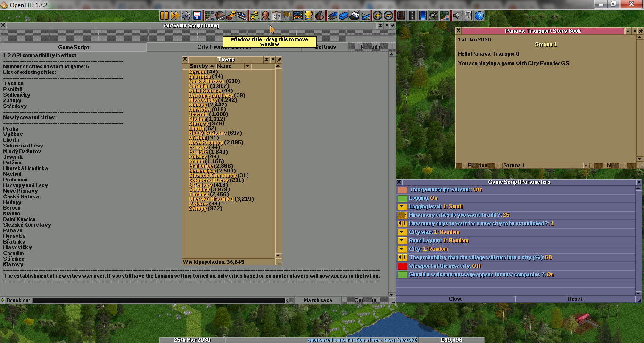Open the ship list icon
Viewport: 644px width, 343px height.
coord(354,16)
